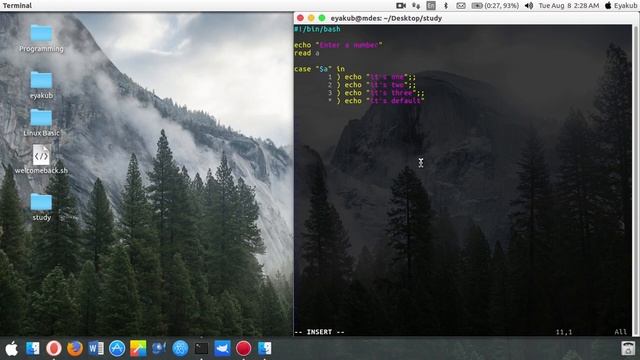This screenshot has width=640, height=360.
Task: Maximize terminal using the green button
Action: point(322,18)
